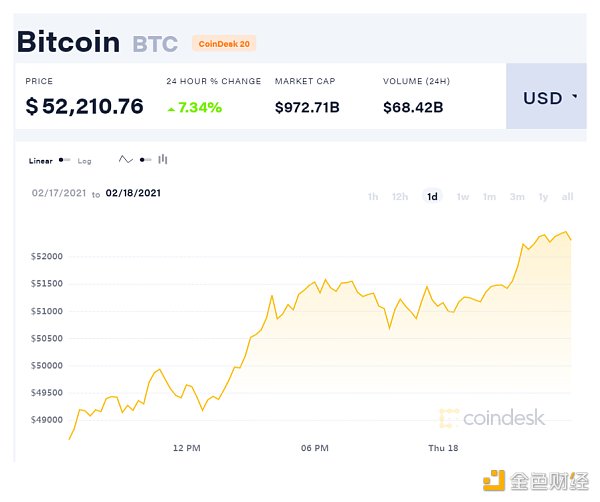Click the CoinDesk 20 badge

coord(224,43)
